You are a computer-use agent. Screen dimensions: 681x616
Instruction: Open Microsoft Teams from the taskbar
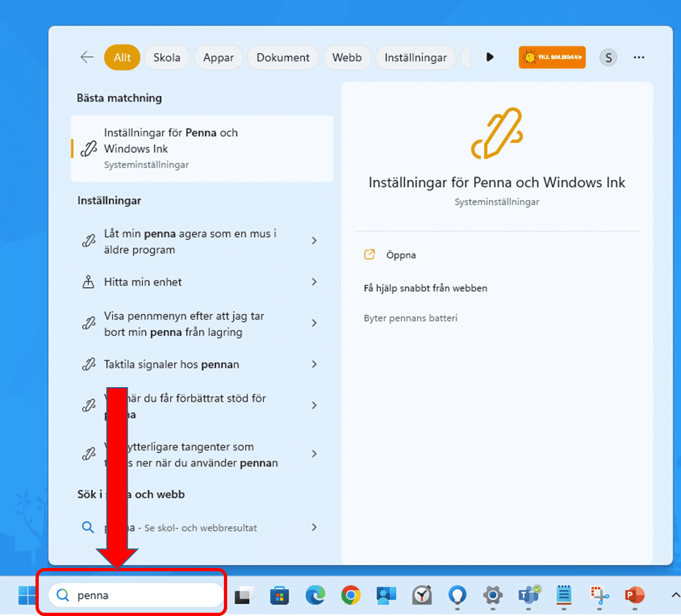point(529,595)
